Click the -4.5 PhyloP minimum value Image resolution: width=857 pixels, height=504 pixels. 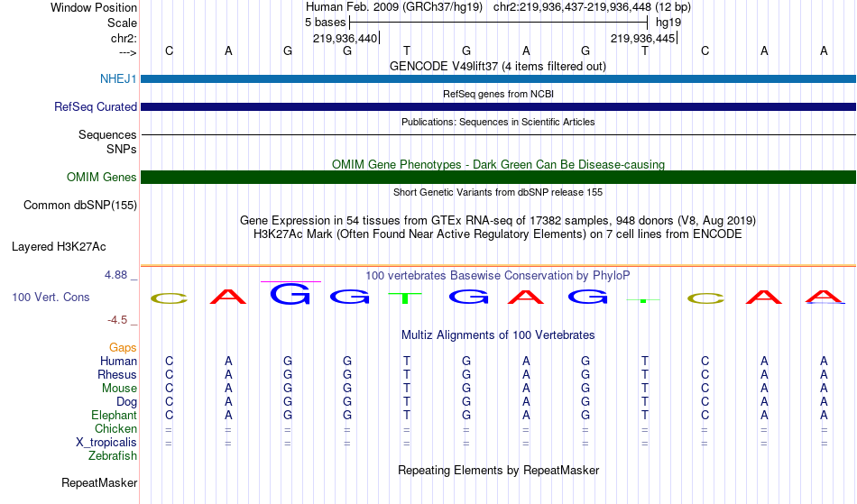pyautogui.click(x=117, y=320)
